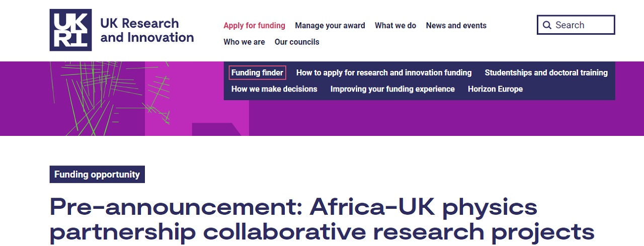Image resolution: width=644 pixels, height=246 pixels.
Task: Select the Horizon Europe link
Action: pyautogui.click(x=495, y=89)
